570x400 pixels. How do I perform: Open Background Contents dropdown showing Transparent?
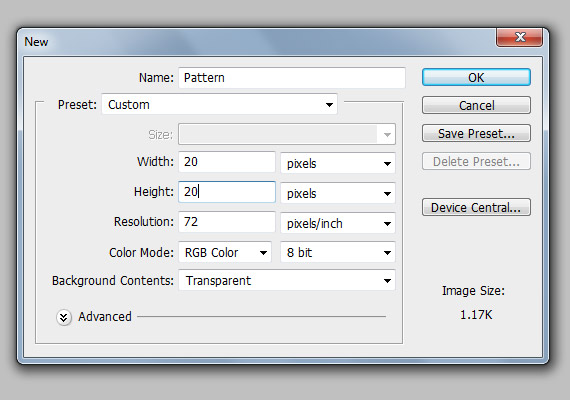click(x=287, y=280)
